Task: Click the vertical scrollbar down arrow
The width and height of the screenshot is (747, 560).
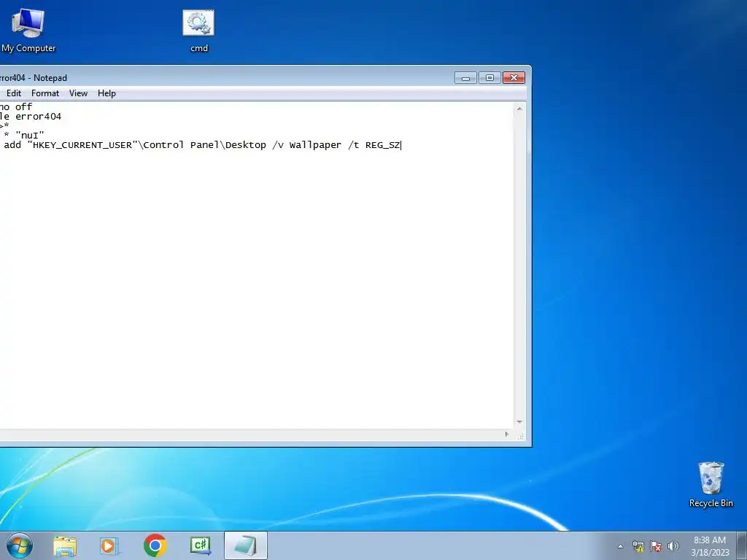Action: pos(519,422)
